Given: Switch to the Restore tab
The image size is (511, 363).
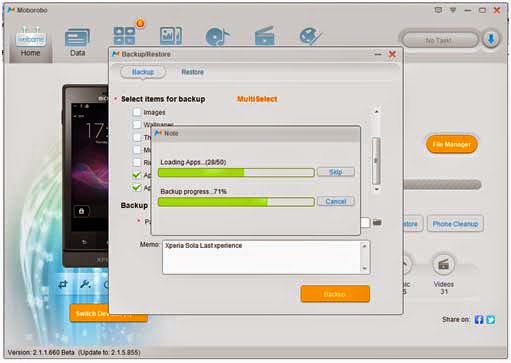Looking at the screenshot, I should click(x=192, y=72).
